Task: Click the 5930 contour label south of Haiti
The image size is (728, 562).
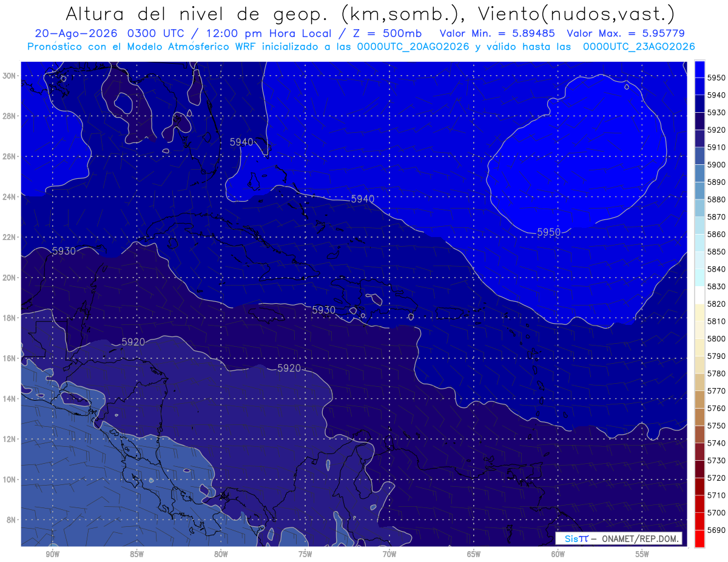Action: pos(323,310)
